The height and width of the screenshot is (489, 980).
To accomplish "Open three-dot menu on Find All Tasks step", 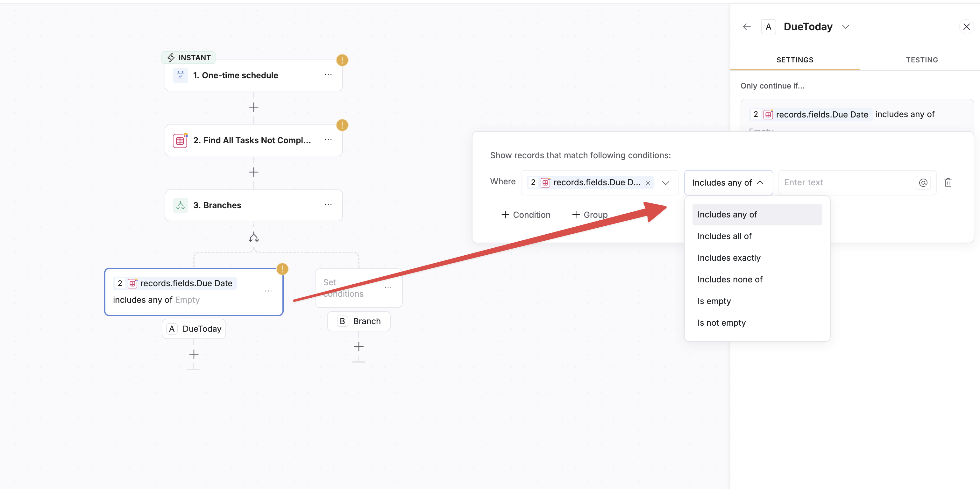I will (x=328, y=140).
